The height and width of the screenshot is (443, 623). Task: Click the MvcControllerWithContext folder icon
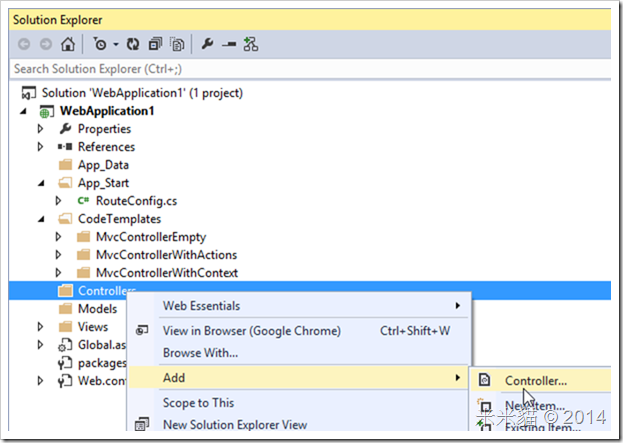83,273
